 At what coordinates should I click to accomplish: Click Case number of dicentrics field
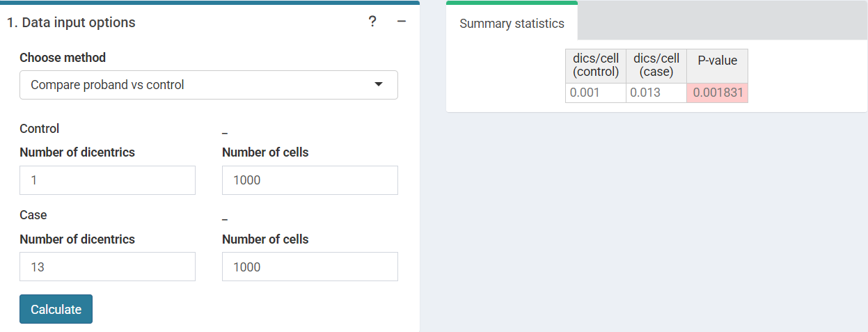point(107,267)
